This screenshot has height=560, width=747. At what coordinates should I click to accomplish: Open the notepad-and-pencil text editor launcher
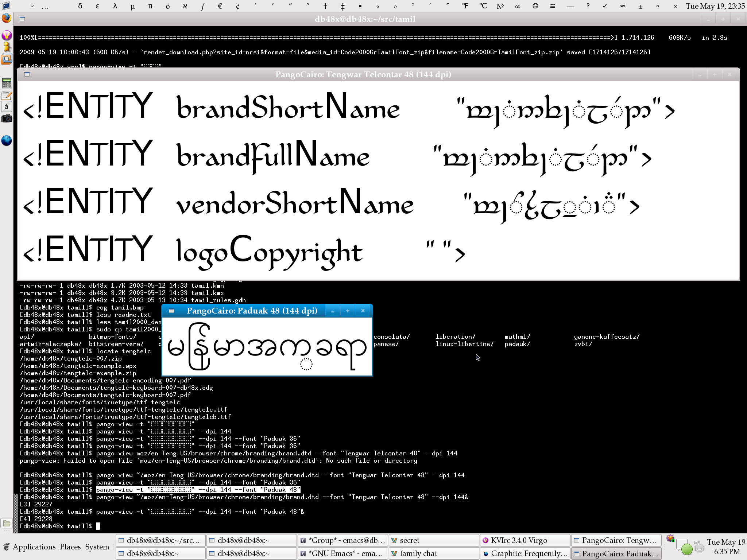pyautogui.click(x=7, y=96)
